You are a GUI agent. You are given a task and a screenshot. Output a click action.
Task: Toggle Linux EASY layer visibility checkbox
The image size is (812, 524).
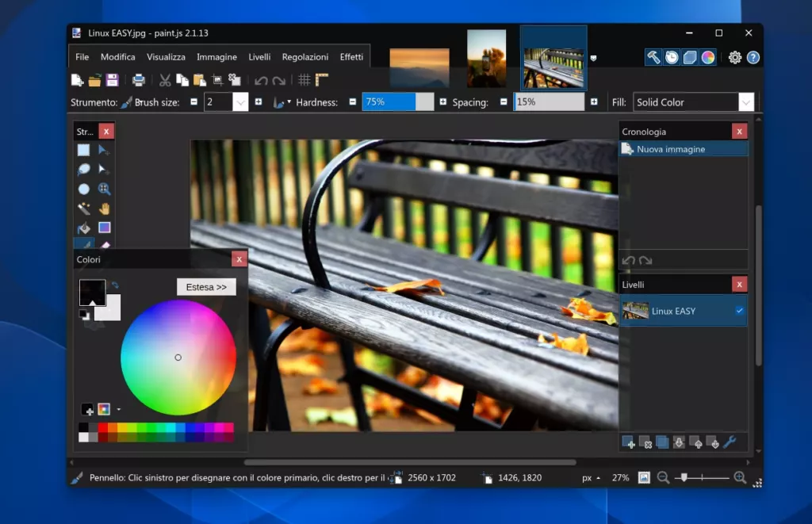740,311
